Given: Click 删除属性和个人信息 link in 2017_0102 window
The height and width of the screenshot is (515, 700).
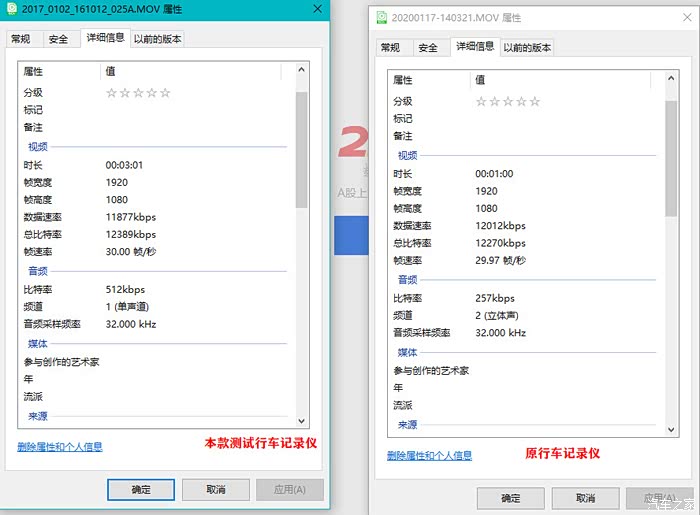Looking at the screenshot, I should pyautogui.click(x=60, y=447).
